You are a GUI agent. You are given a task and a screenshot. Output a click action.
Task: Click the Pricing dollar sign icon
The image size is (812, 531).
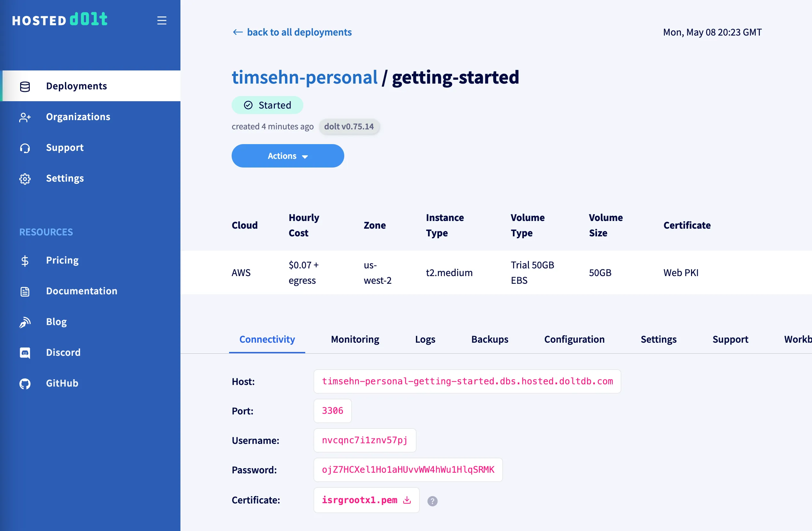pyautogui.click(x=25, y=261)
